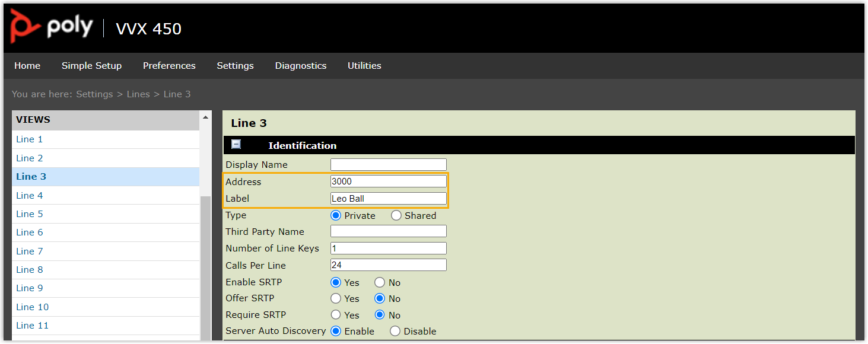The image size is (868, 344).
Task: Set Enable SRTP to No
Action: (380, 282)
